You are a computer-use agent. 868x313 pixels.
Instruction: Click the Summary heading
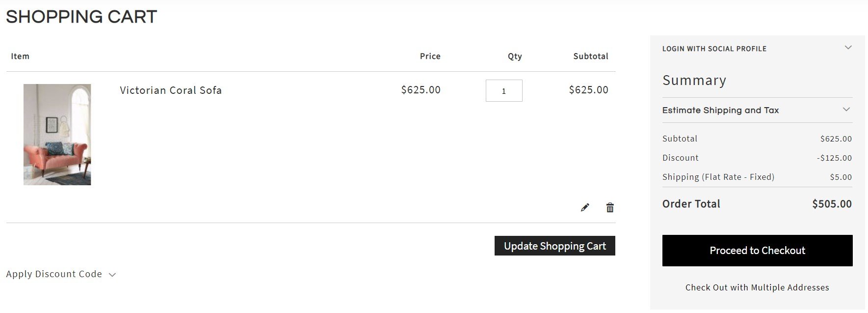694,80
